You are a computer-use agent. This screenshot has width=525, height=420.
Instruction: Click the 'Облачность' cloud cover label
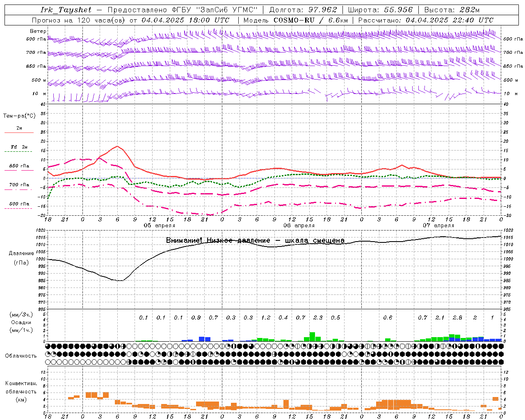[21, 356]
